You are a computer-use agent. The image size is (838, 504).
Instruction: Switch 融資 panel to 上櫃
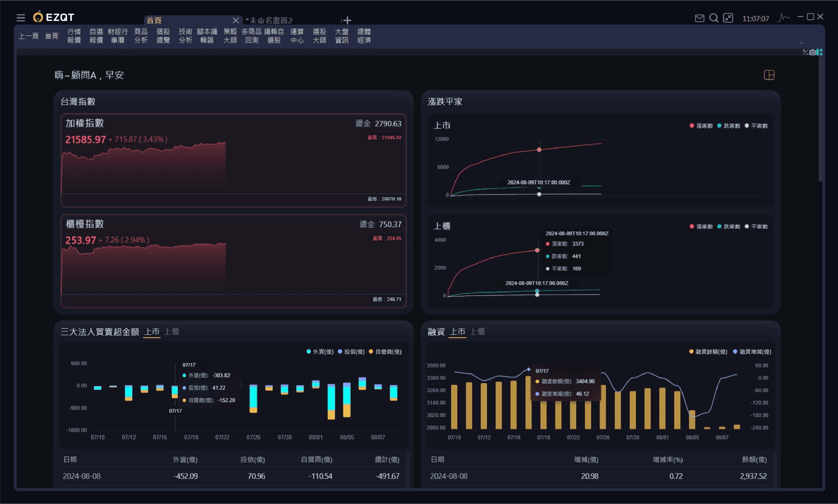coord(477,332)
